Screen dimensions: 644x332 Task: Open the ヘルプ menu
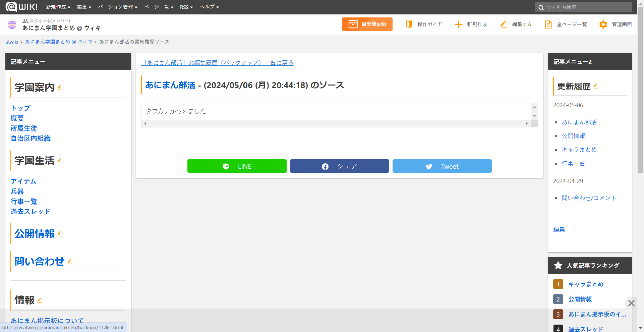[209, 7]
